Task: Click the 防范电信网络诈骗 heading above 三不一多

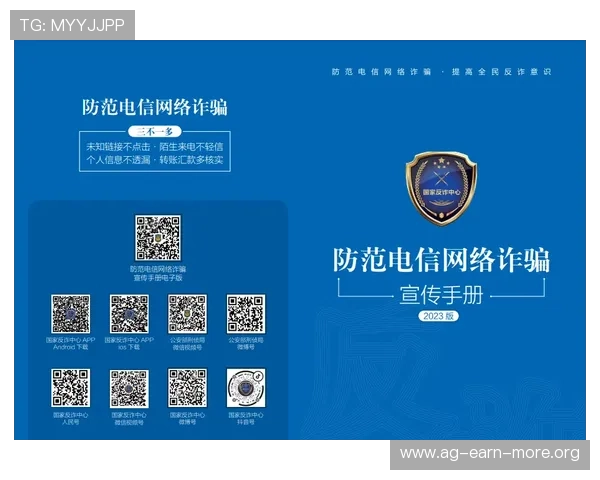Action: pos(155,107)
